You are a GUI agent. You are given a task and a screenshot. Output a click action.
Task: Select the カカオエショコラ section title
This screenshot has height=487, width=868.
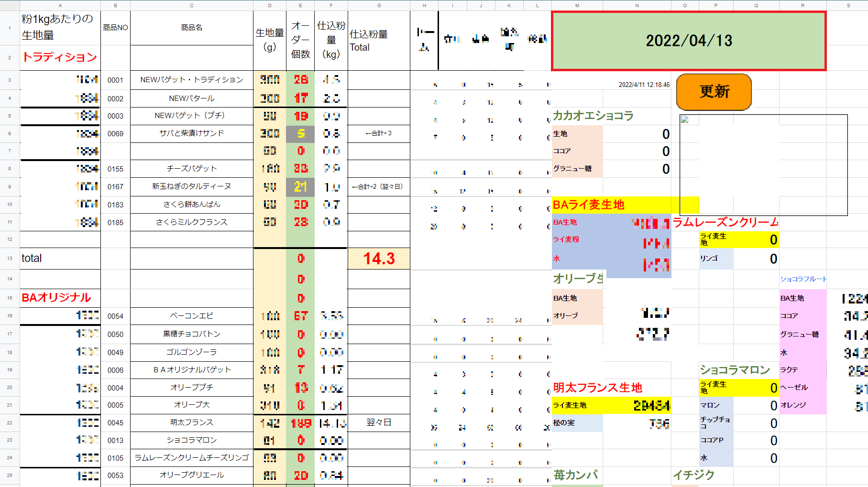click(593, 116)
